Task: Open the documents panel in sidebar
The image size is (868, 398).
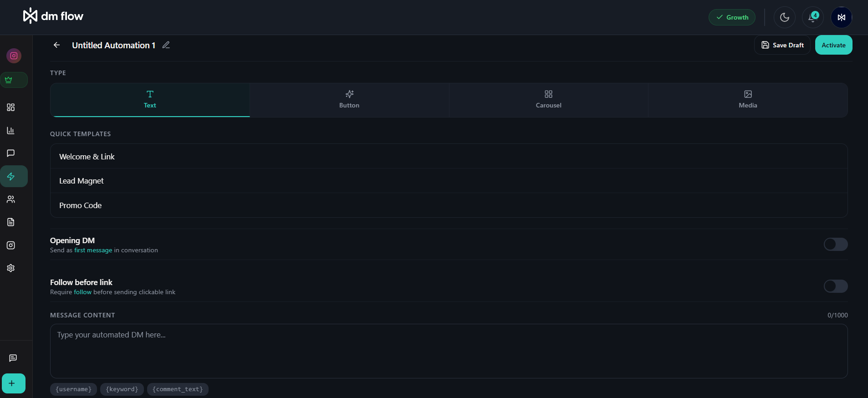Action: (x=10, y=222)
